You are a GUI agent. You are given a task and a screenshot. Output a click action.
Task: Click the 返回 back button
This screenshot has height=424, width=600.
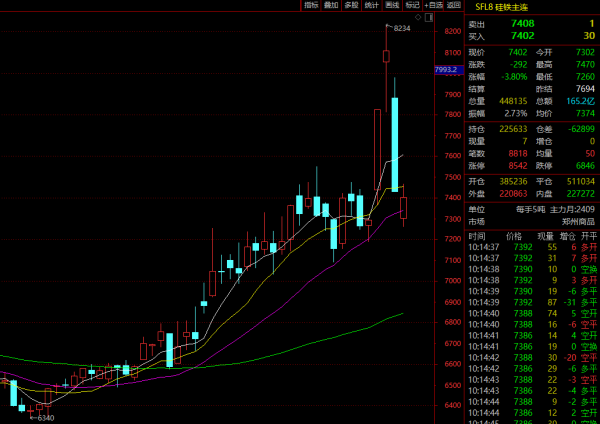tap(454, 5)
